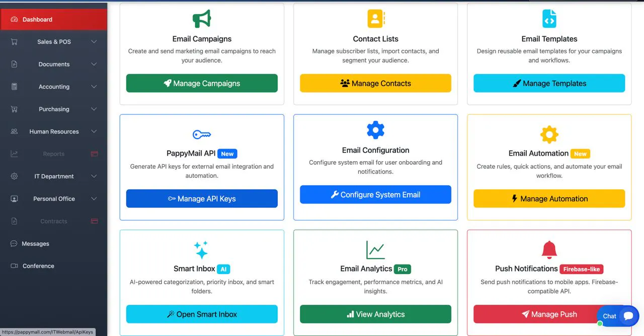The width and height of the screenshot is (644, 336).
Task: Click the blue gear Email Configuration icon
Action: [x=376, y=130]
